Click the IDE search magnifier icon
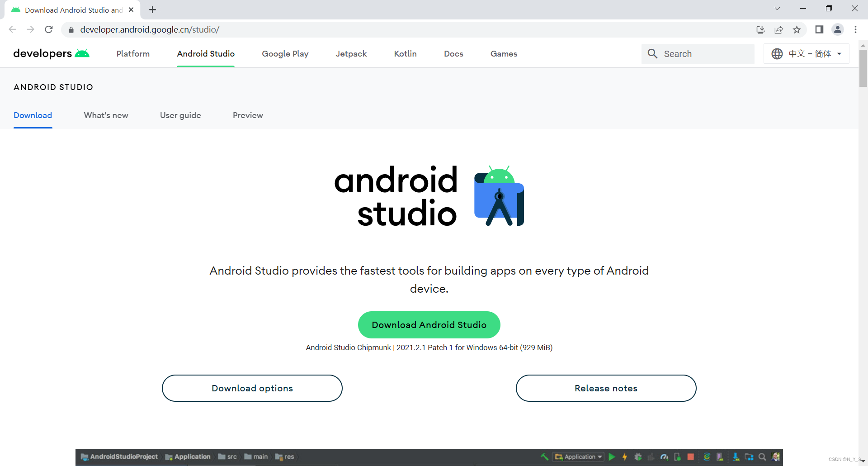868x466 pixels. point(762,457)
